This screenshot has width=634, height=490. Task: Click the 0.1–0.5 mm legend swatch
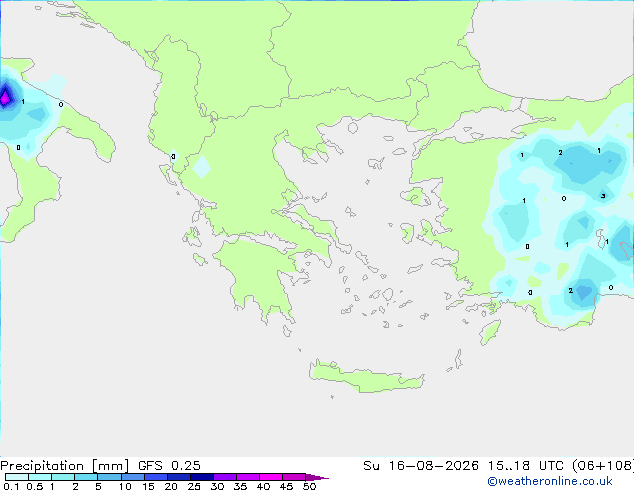pos(17,477)
